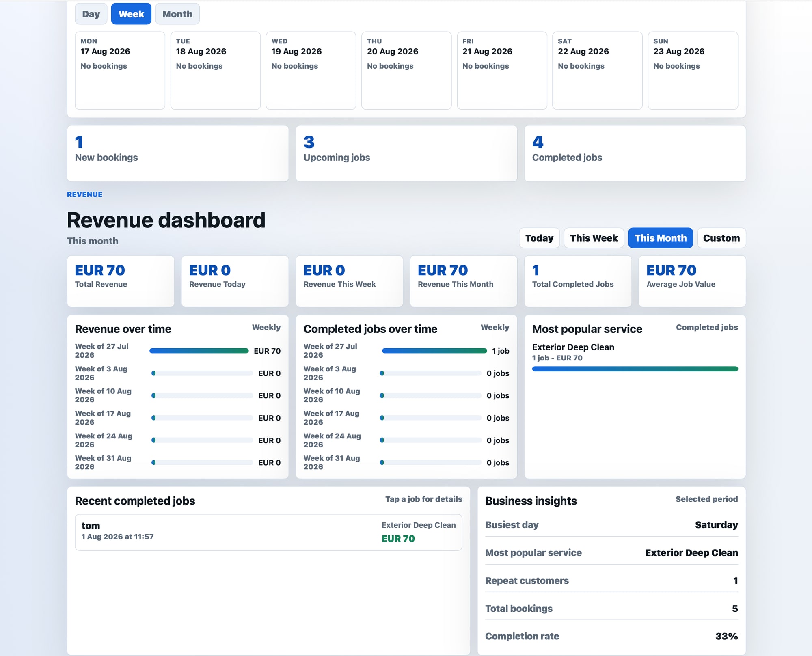
Task: Open Saturday 22 Aug 2026 card
Action: pyautogui.click(x=598, y=71)
